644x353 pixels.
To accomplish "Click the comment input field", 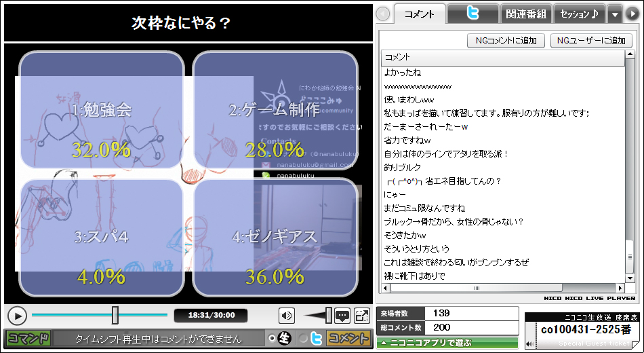I will pyautogui.click(x=159, y=339).
